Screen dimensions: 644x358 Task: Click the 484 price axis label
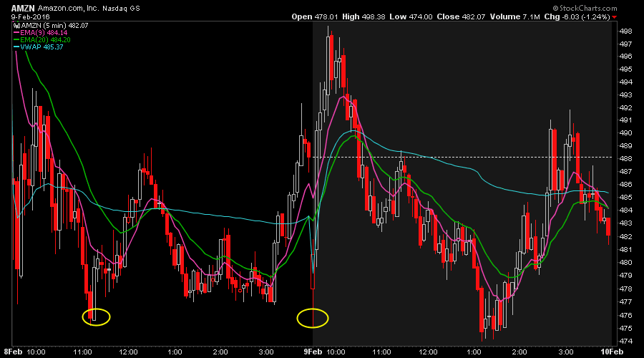[625, 211]
